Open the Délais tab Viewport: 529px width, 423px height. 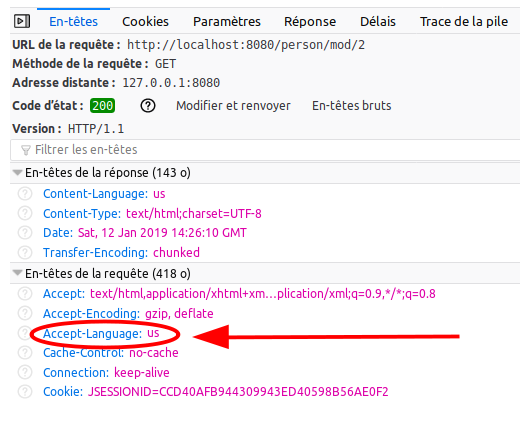[x=378, y=22]
